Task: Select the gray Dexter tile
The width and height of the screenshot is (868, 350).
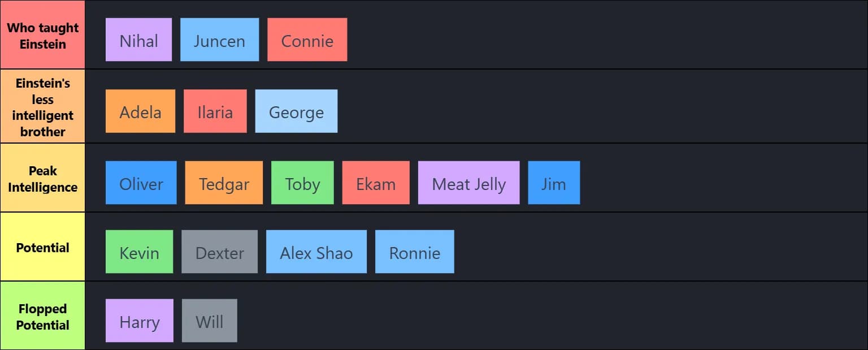Action: tap(219, 252)
